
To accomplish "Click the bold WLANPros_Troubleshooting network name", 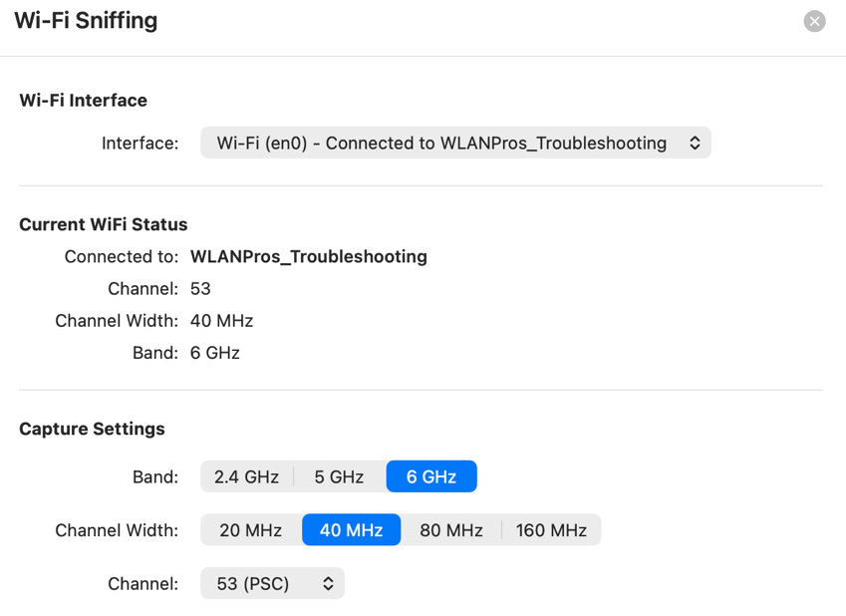I will (x=309, y=257).
